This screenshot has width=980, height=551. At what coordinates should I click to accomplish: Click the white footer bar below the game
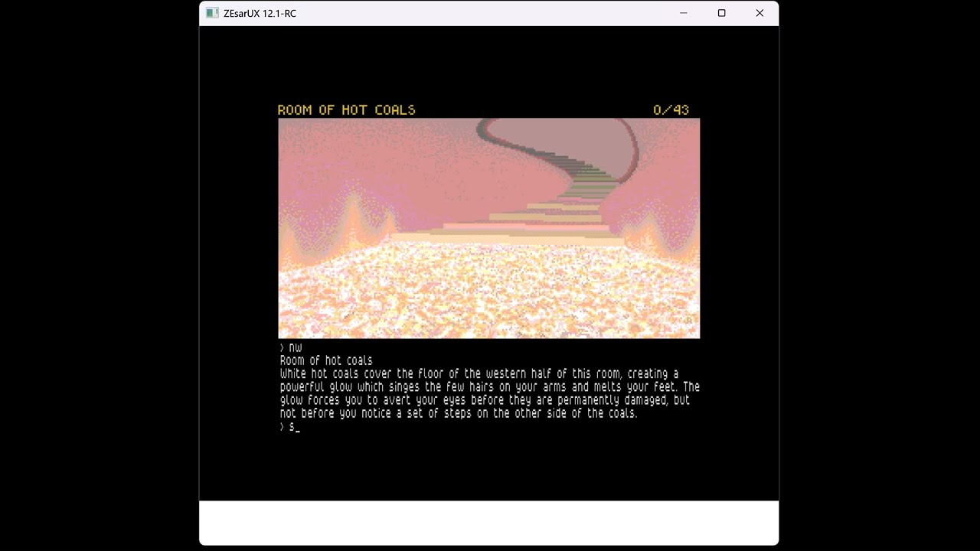click(488, 523)
